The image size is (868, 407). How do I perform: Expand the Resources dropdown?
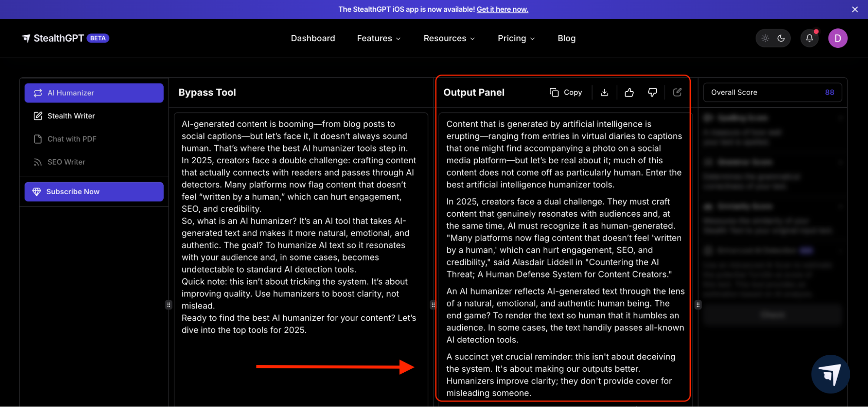(449, 38)
